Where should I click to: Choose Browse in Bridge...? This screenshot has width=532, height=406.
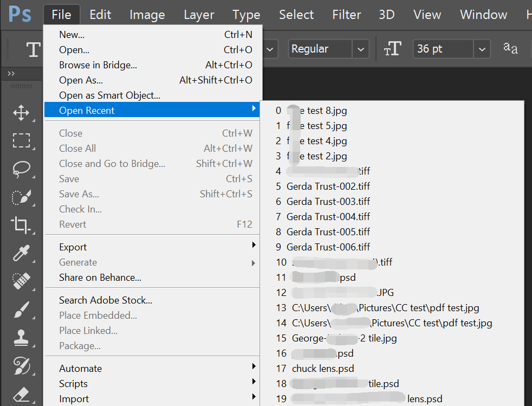tap(152, 65)
